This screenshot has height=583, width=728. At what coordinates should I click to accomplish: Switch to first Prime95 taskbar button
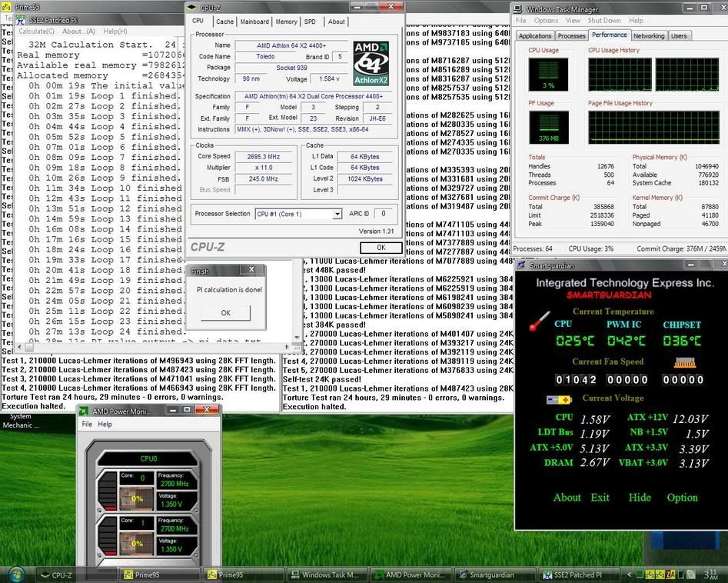click(x=160, y=575)
